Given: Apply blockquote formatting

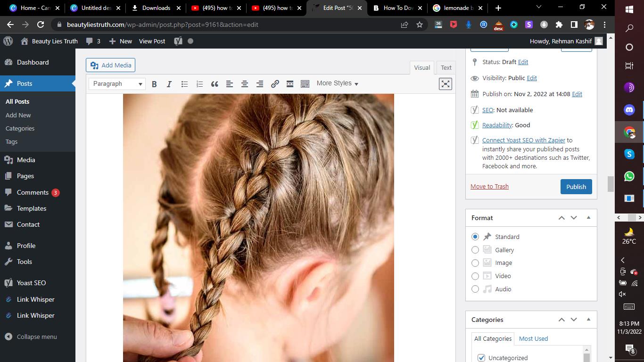Looking at the screenshot, I should tap(215, 84).
